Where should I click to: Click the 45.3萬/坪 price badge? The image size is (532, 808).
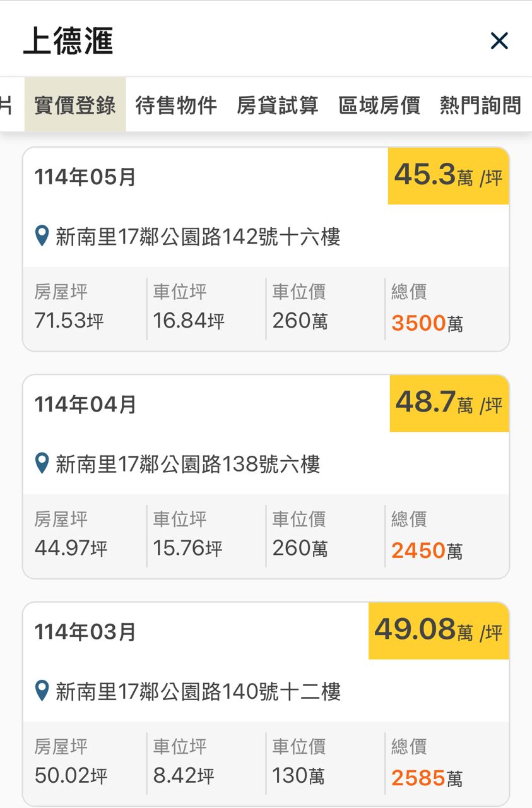pos(448,176)
